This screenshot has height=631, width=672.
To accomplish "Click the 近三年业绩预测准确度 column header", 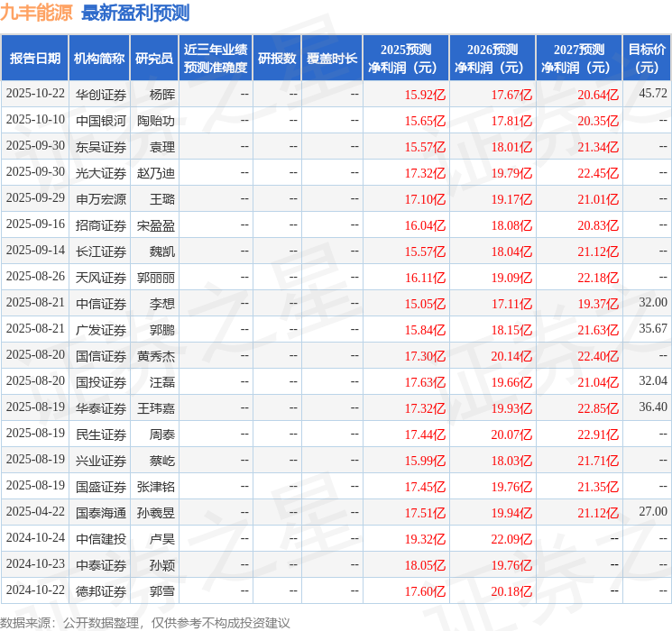I will (x=216, y=59).
